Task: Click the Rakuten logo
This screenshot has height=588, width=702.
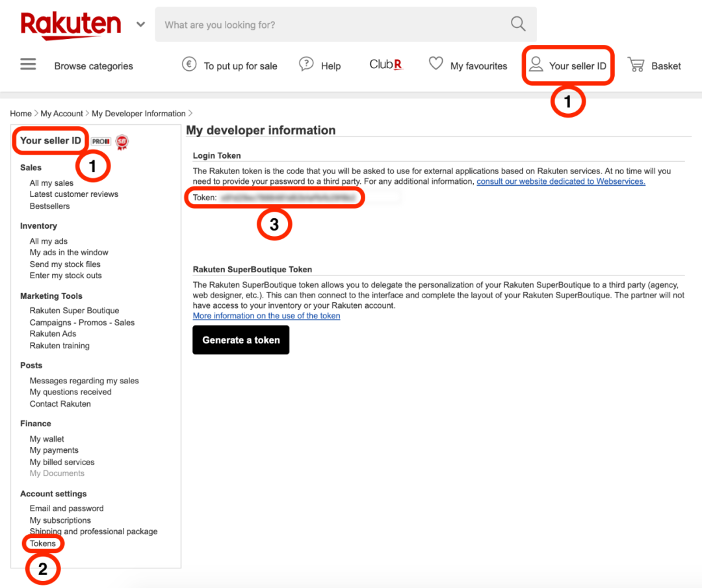Action: pyautogui.click(x=71, y=25)
